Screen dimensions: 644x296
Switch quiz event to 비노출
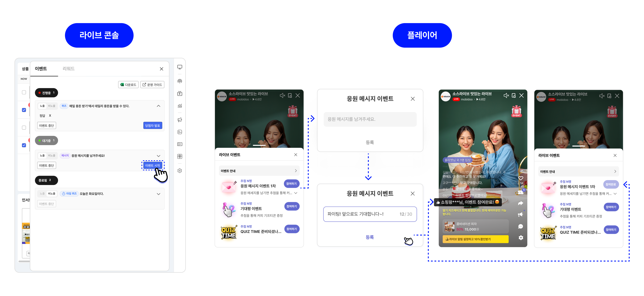click(52, 106)
